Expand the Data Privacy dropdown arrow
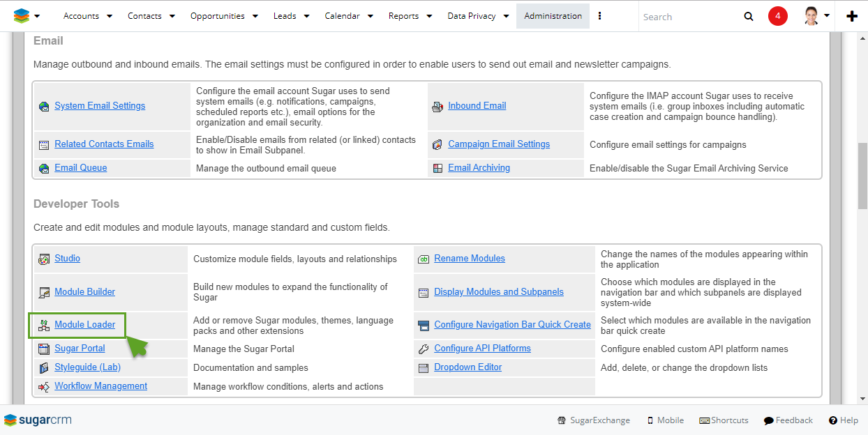 coord(506,16)
